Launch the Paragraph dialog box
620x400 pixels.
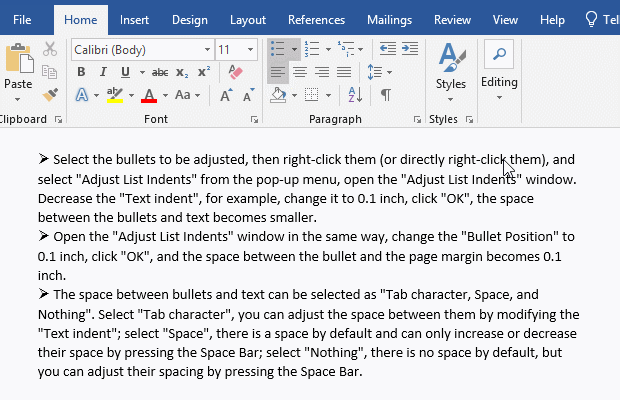click(417, 119)
